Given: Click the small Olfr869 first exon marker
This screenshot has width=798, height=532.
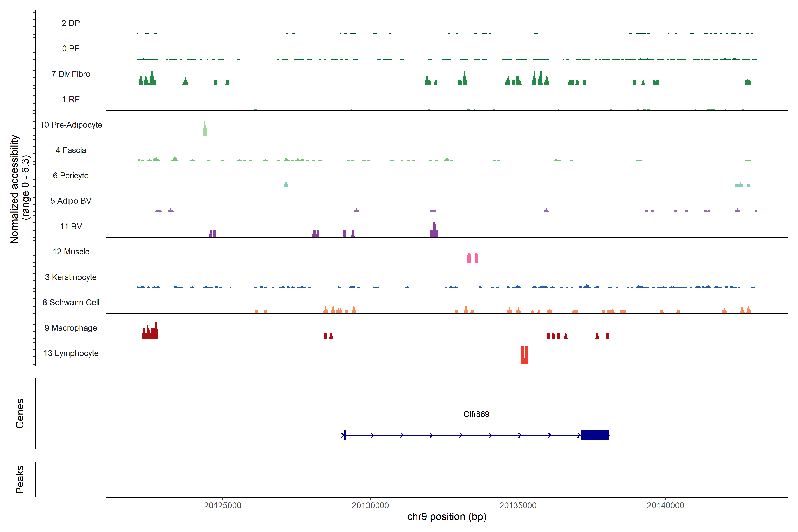Looking at the screenshot, I should point(345,435).
